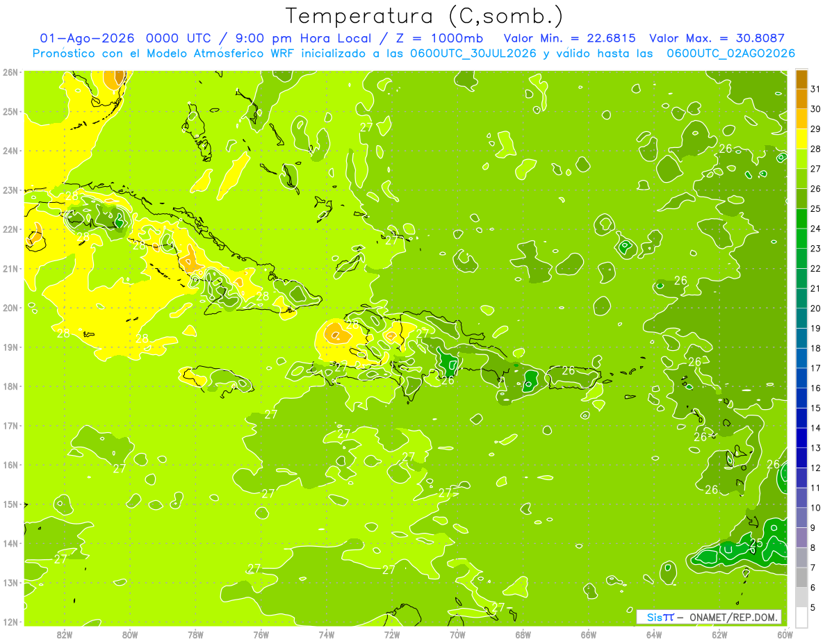Click the map title "Temperatura (C,somb.)"
This screenshot has height=644, width=834.
425,16
